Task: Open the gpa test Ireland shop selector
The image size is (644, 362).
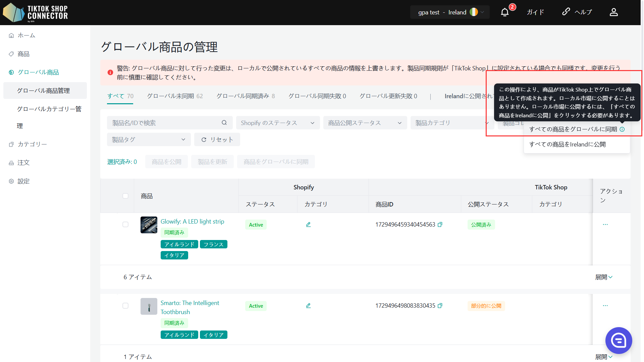Action: (450, 12)
